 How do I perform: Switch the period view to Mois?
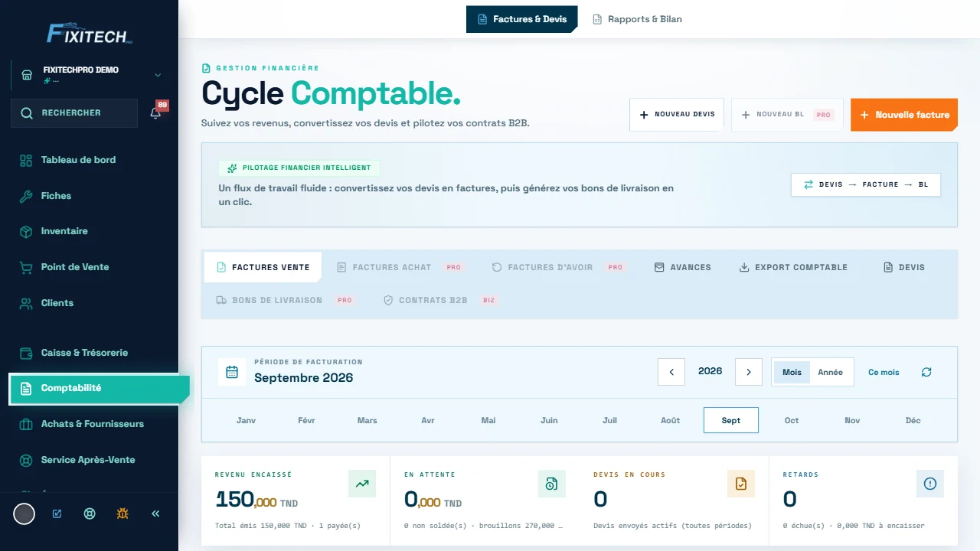(792, 372)
